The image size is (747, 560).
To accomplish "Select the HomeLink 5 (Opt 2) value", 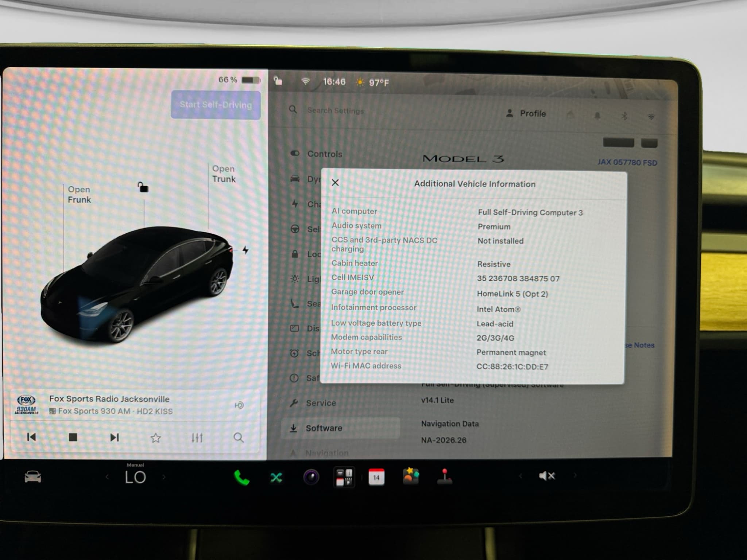I will point(512,294).
